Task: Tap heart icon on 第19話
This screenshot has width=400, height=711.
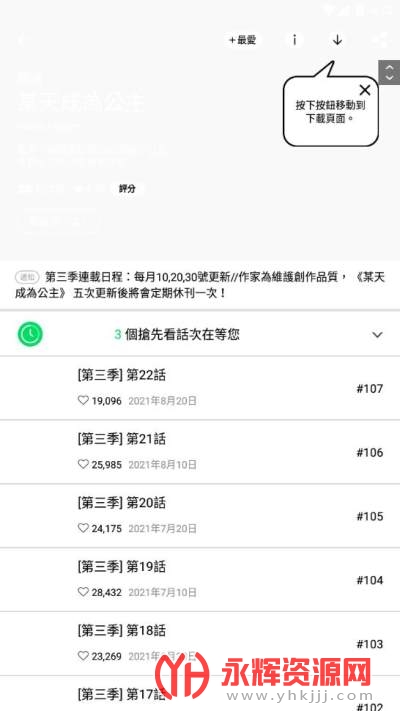Action: 83,592
